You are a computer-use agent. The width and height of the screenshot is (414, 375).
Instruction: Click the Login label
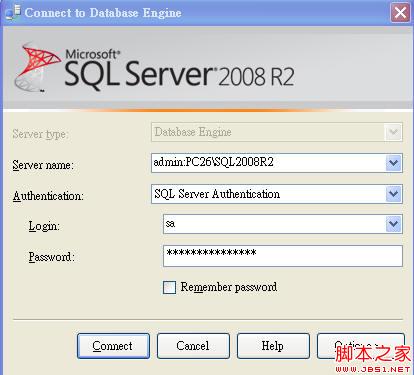[x=44, y=226]
